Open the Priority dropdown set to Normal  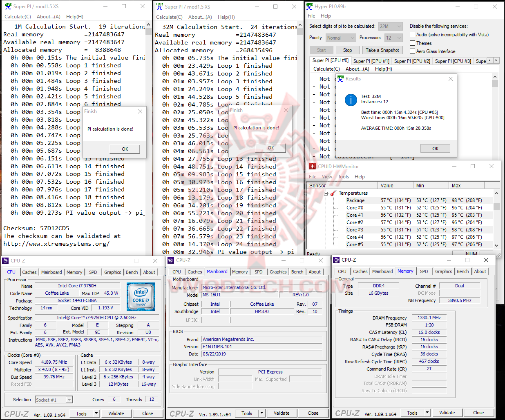[341, 38]
